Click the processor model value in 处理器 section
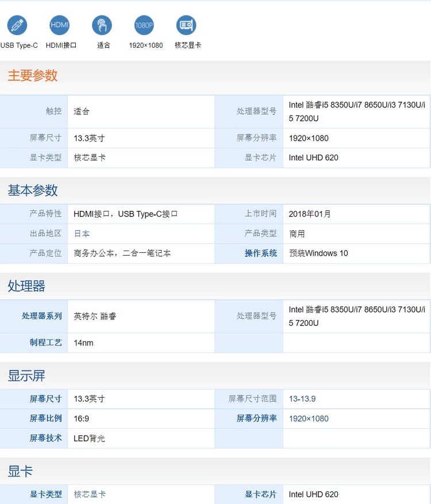Screen dimensions: 431x504 click(357, 316)
